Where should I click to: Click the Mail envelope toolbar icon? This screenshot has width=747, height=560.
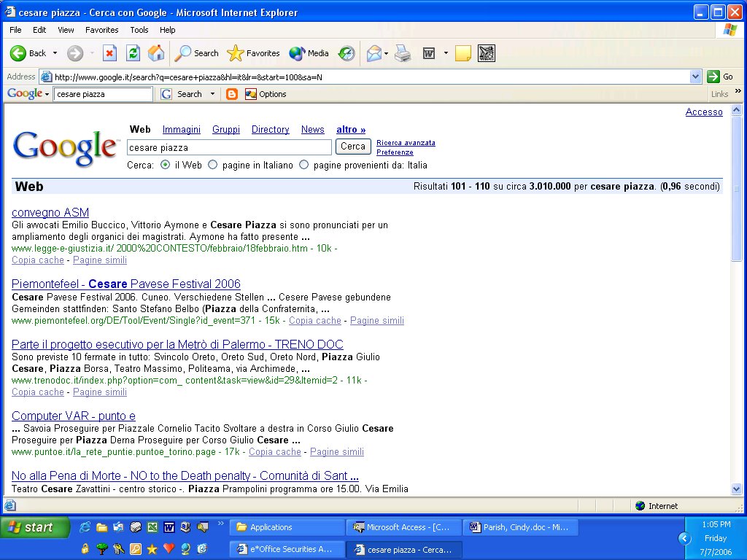pos(374,53)
